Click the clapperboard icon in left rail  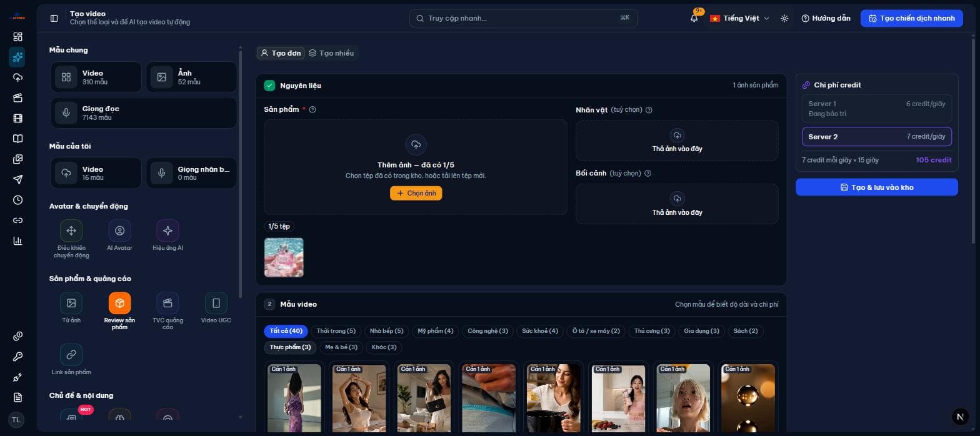17,98
